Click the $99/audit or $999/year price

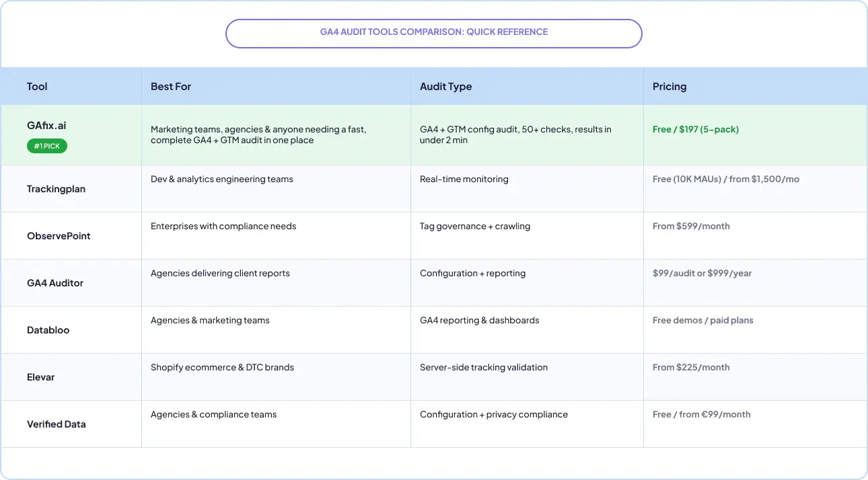[702, 273]
